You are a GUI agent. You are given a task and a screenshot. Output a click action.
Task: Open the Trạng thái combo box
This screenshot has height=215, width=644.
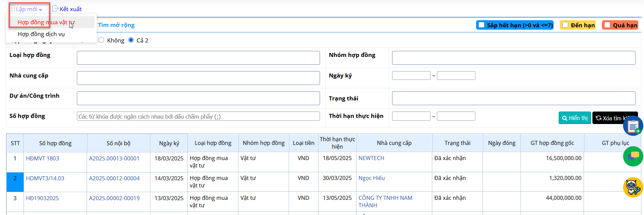[514, 98]
